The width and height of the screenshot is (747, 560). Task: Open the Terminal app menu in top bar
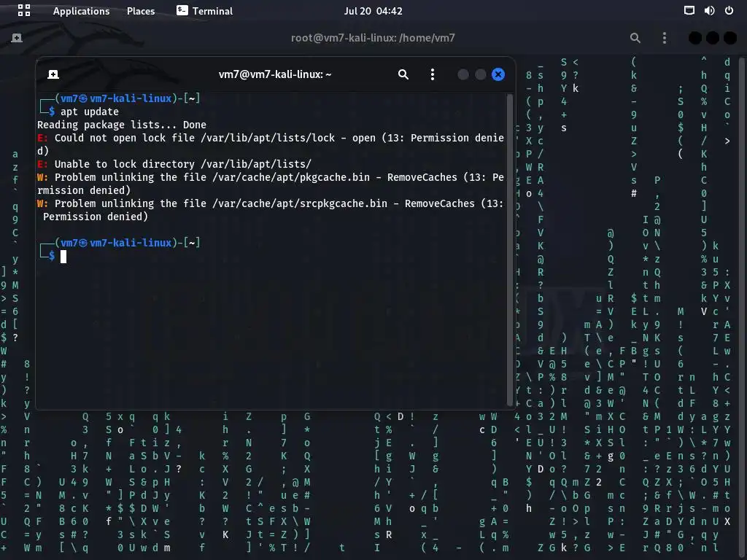[x=204, y=11]
